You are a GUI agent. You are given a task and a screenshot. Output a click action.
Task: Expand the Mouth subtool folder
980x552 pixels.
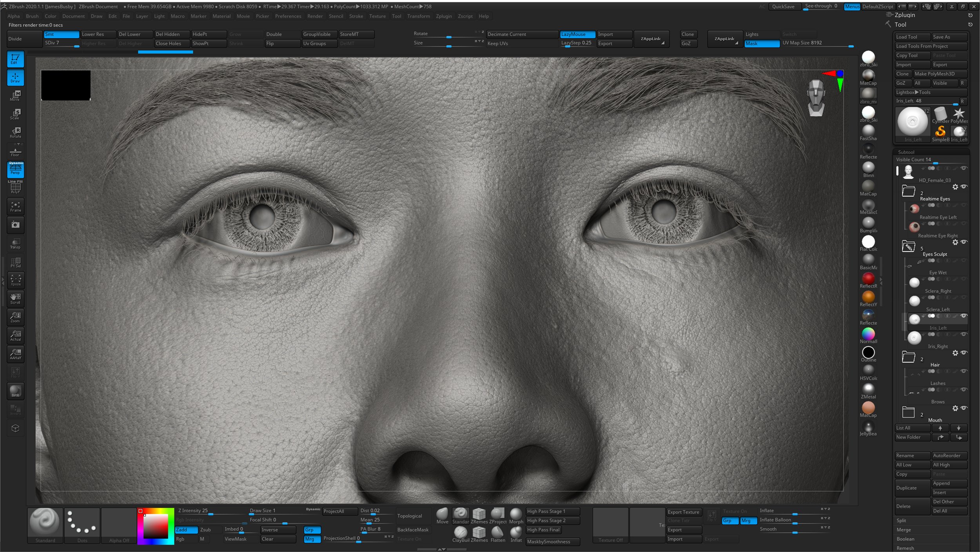click(909, 413)
